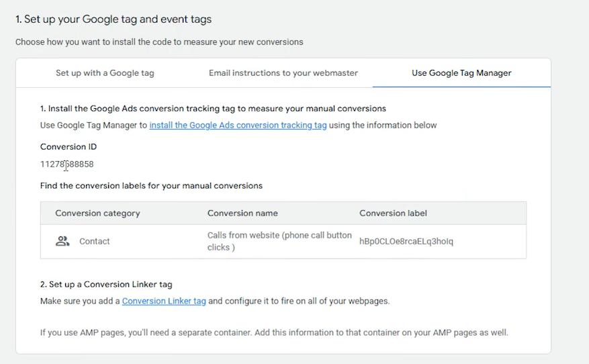Click the 'Conversion name' column header
This screenshot has height=364, width=589.
(242, 213)
